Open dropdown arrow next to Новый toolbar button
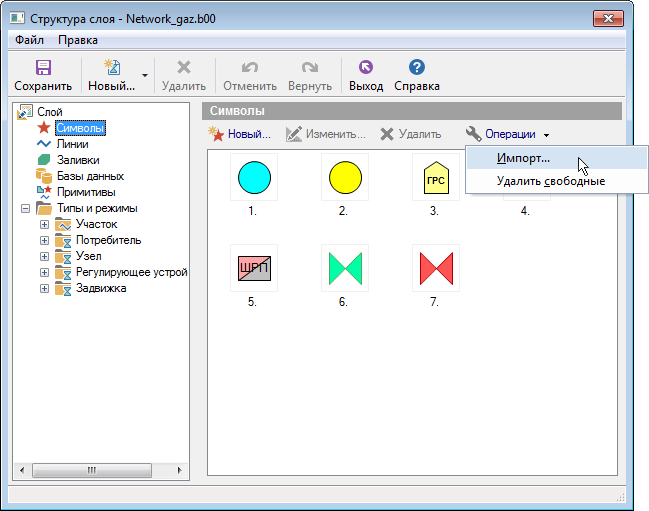 click(x=145, y=75)
